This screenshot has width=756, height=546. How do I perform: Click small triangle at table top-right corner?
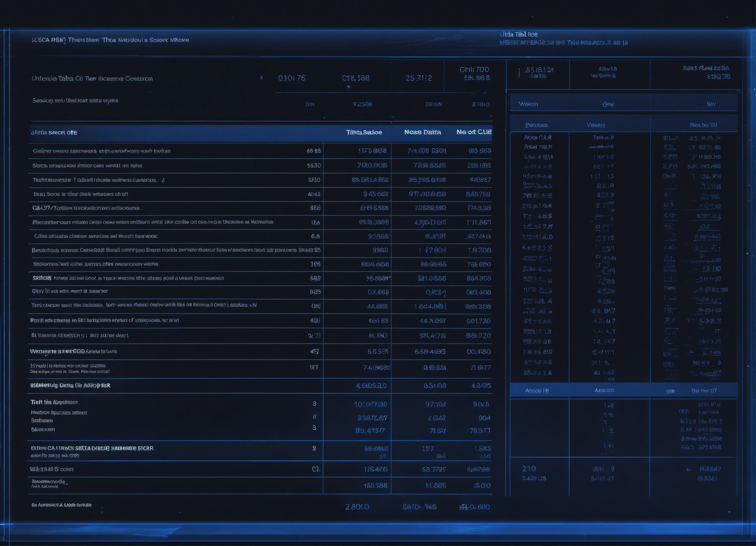[x=491, y=116]
